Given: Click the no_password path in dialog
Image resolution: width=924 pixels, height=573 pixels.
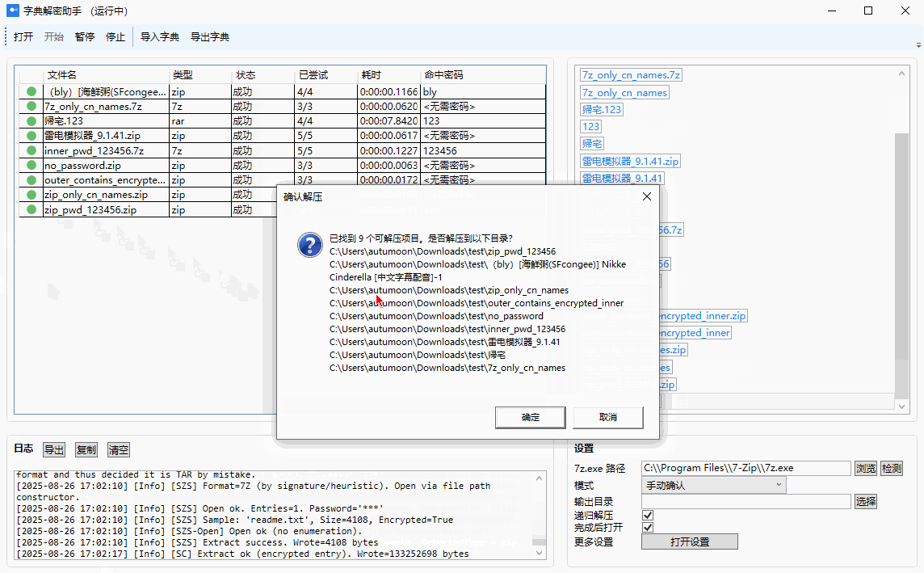Looking at the screenshot, I should [437, 316].
